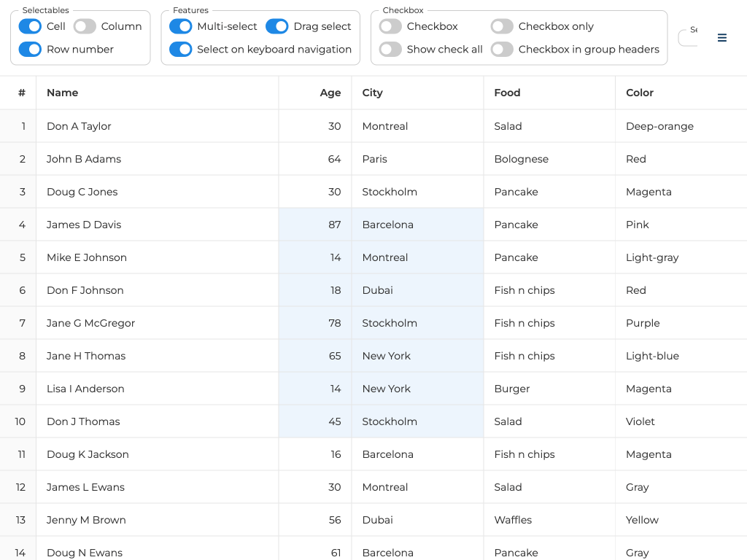Disable the Multi-select toggle

coord(180,26)
